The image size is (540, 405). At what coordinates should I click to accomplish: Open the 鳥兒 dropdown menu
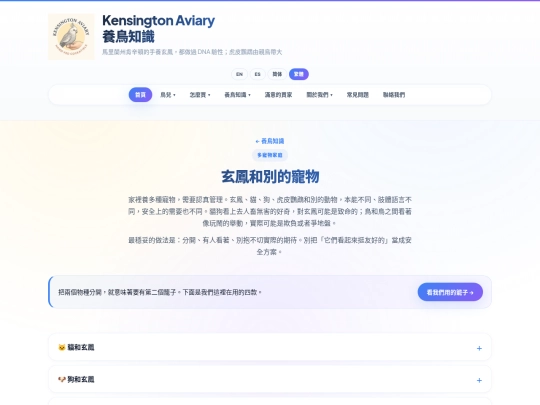[168, 95]
